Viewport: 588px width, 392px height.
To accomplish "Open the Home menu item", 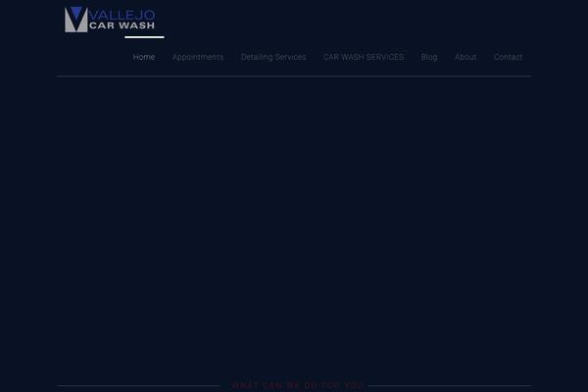I will tap(144, 57).
